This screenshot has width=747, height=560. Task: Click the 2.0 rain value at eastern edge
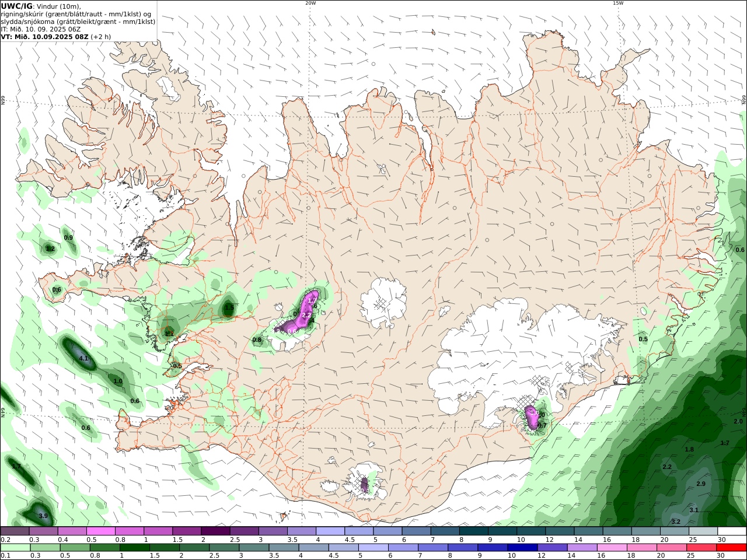point(738,421)
